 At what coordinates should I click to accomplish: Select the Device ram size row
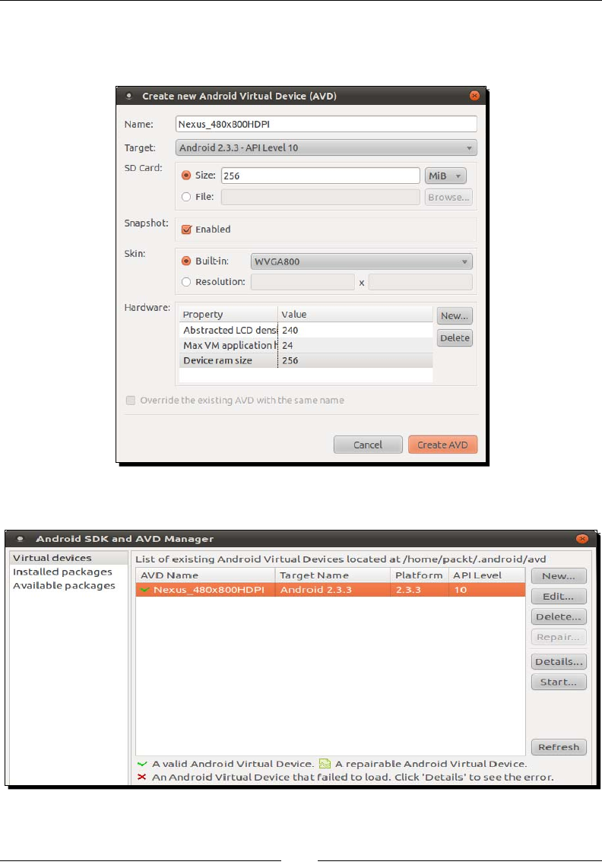[x=306, y=360]
